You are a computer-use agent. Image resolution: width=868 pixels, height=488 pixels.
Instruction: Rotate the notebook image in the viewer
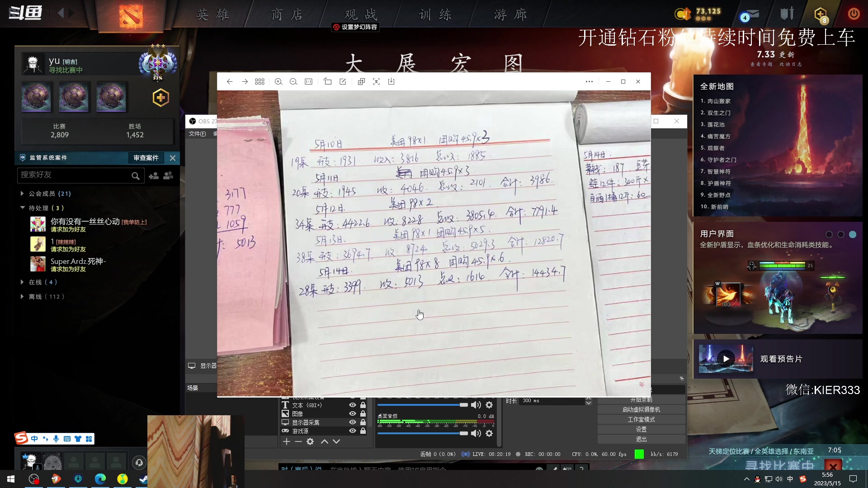pos(328,81)
